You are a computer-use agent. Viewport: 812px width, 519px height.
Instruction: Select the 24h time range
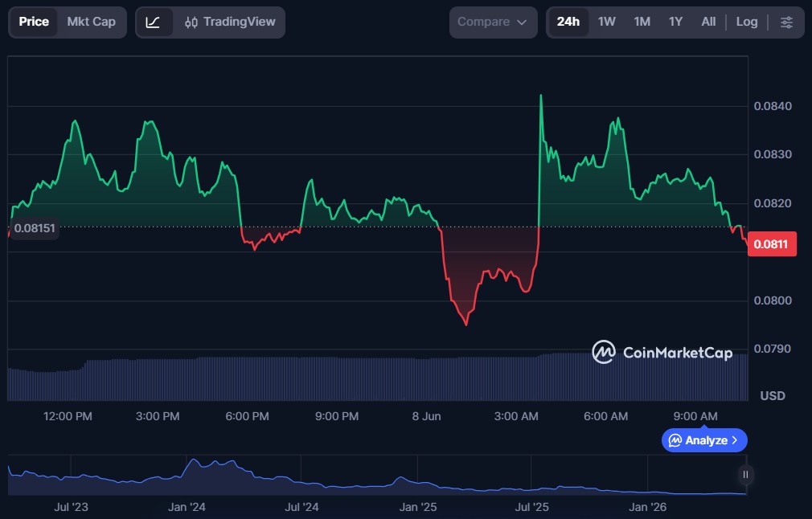pyautogui.click(x=568, y=22)
